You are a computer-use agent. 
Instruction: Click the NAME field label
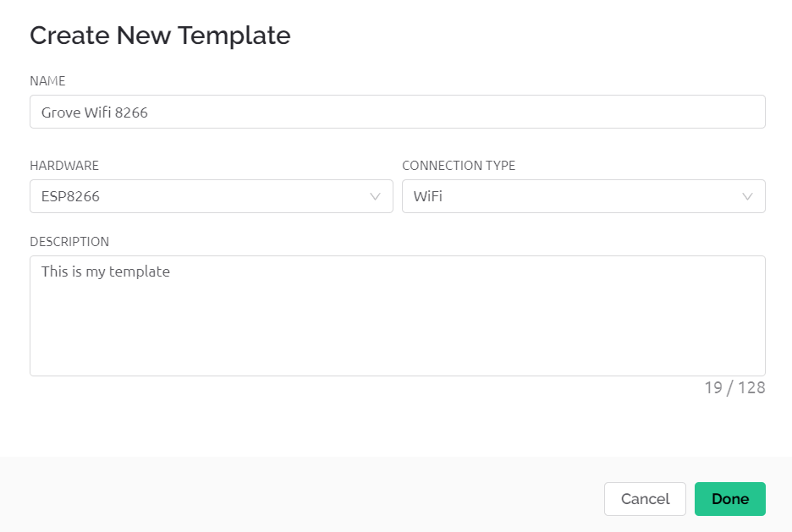[47, 81]
